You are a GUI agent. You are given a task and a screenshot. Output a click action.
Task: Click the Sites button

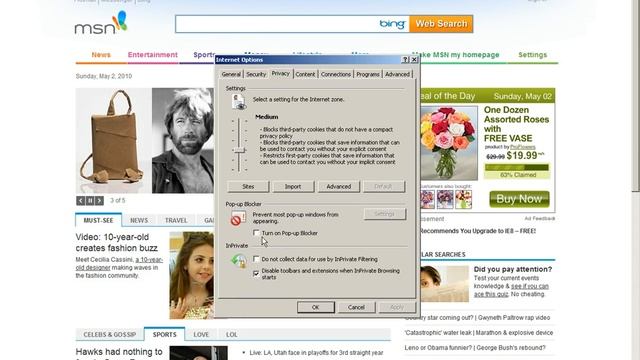pos(248,187)
